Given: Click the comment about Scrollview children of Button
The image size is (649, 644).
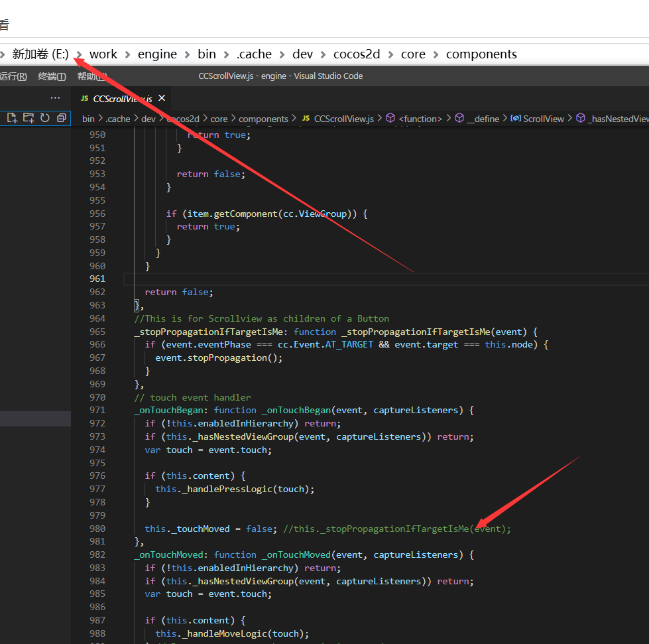Looking at the screenshot, I should 262,318.
